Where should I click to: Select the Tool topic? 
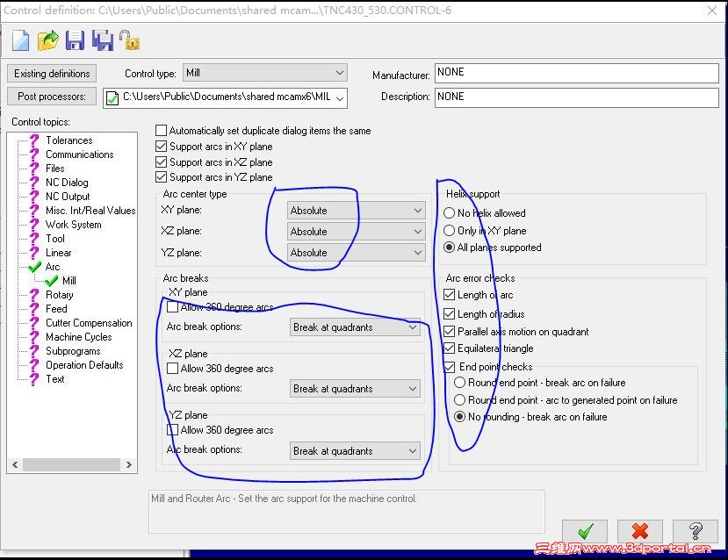point(54,239)
